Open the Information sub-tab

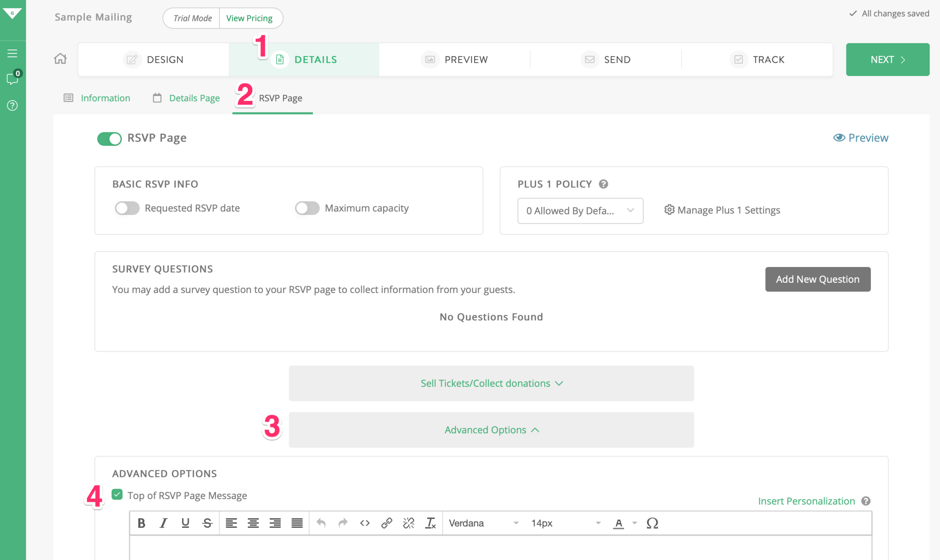[x=97, y=98]
